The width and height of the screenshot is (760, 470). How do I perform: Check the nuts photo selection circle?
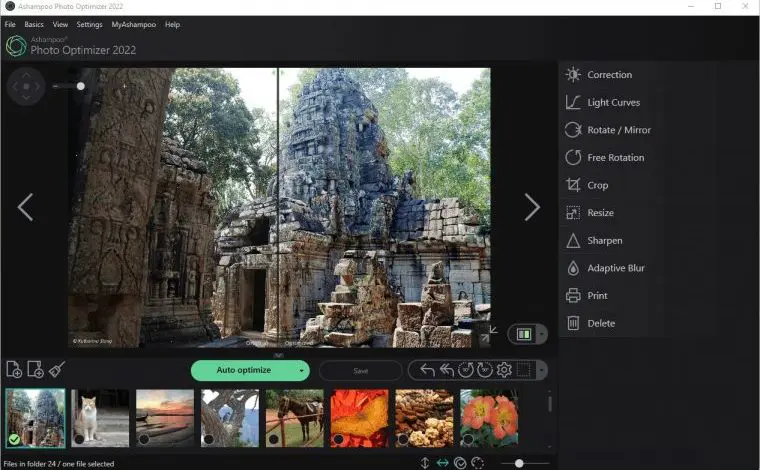(x=403, y=439)
